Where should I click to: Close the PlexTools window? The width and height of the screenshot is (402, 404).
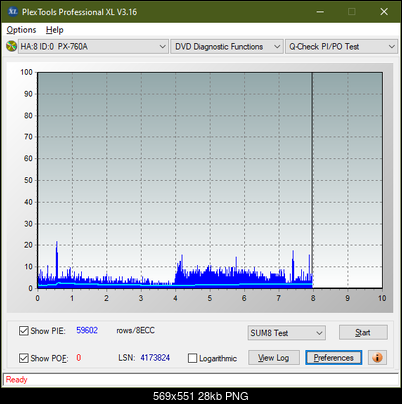tap(384, 12)
